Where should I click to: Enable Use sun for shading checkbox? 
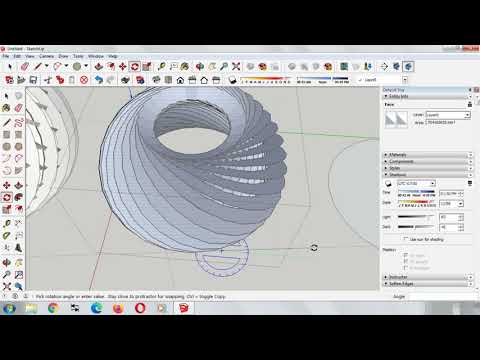(405, 239)
